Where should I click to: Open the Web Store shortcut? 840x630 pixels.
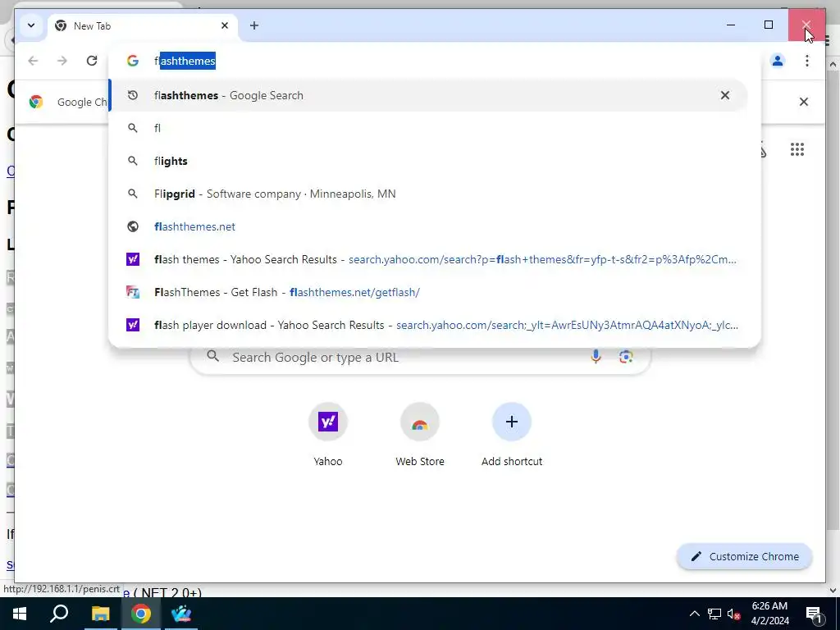pyautogui.click(x=420, y=435)
